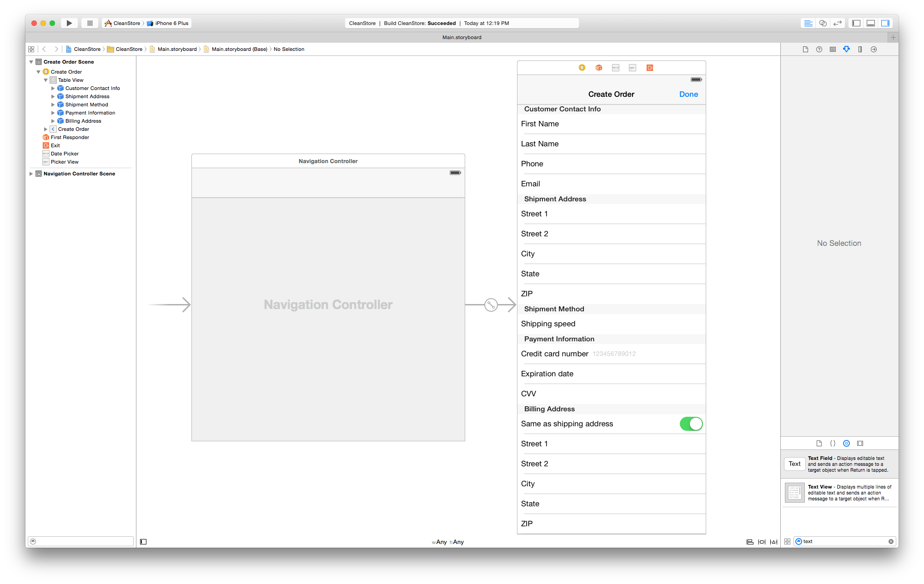Open Resolve Auto Layout Issues menu
The width and height of the screenshot is (924, 584).
tap(773, 541)
